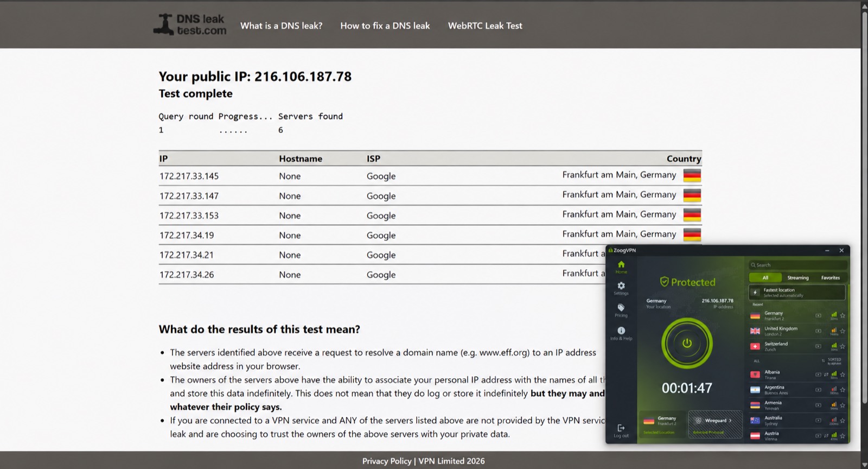Click the German flag beside 172.217.33.145

pyautogui.click(x=692, y=175)
